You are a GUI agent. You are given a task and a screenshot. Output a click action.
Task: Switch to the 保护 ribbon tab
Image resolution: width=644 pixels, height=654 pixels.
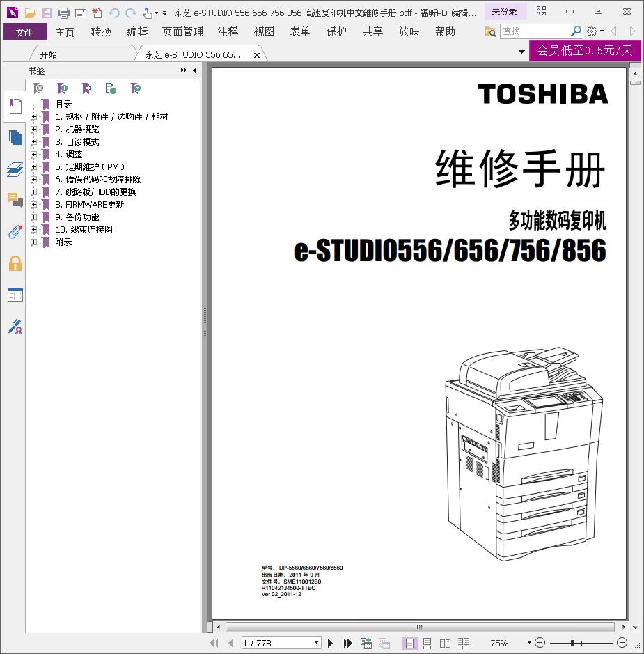pos(336,32)
